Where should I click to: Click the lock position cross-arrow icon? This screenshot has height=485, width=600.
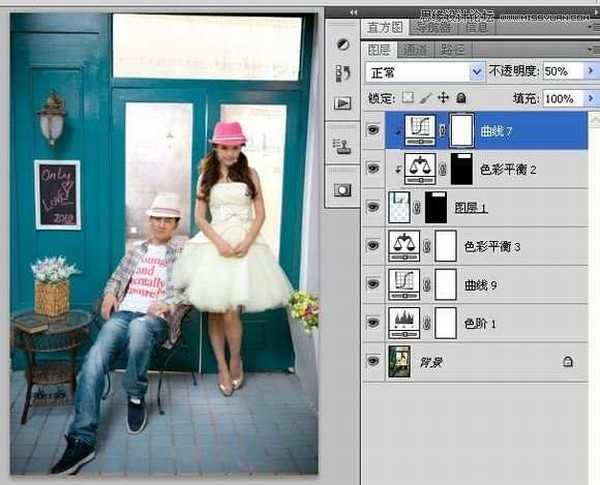click(x=443, y=99)
